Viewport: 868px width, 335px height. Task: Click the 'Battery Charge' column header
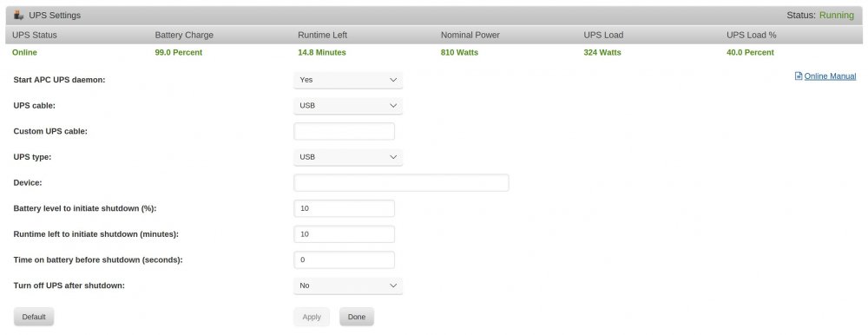[184, 35]
